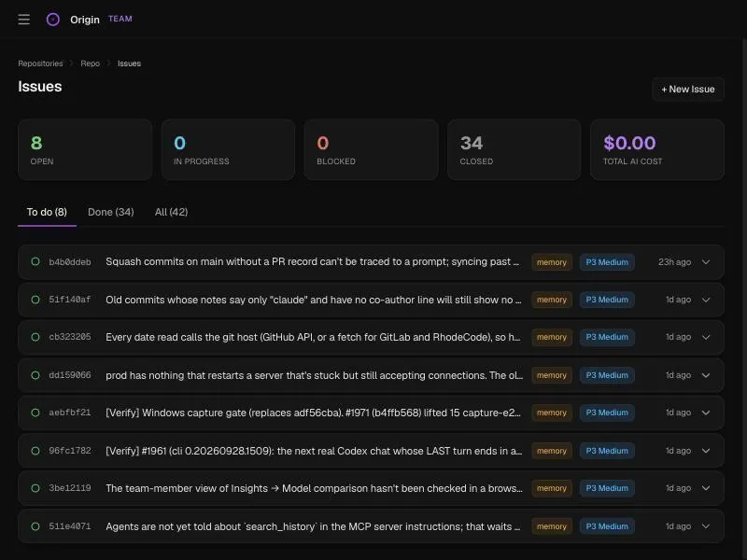Open issue titled "Squash commits on main without a PR record"
The height and width of the screenshot is (560, 747).
tap(313, 262)
